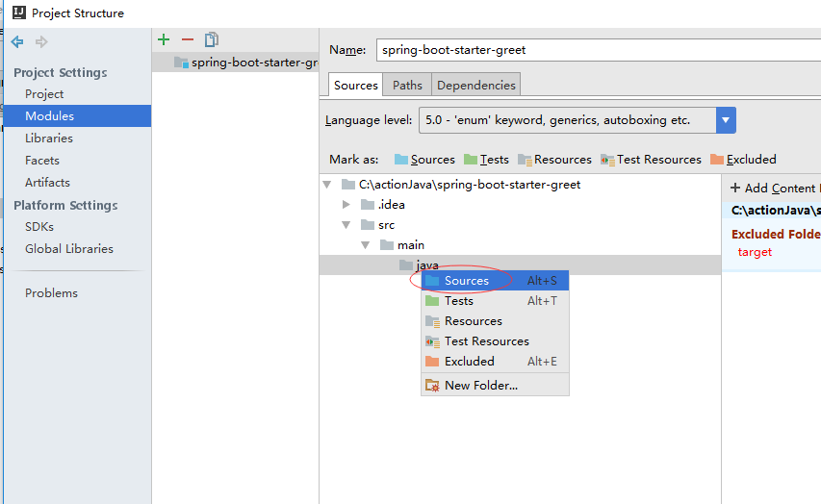The image size is (821, 504).
Task: Click the forward navigation arrow
Action: point(41,41)
